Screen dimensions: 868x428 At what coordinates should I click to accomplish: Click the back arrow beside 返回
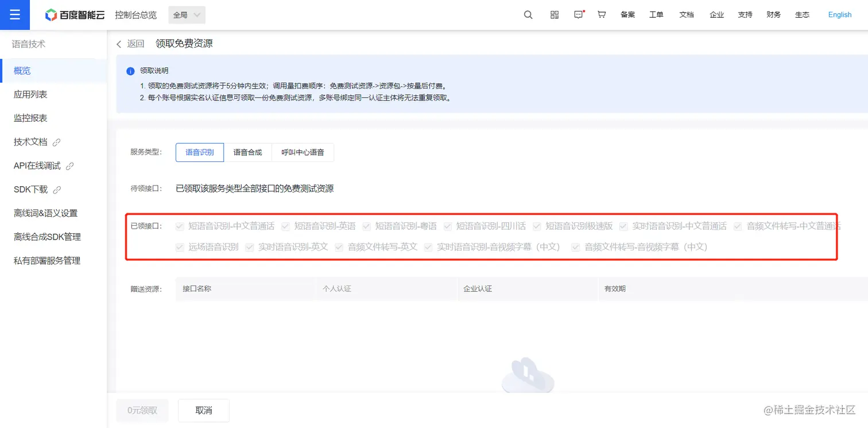coord(119,44)
